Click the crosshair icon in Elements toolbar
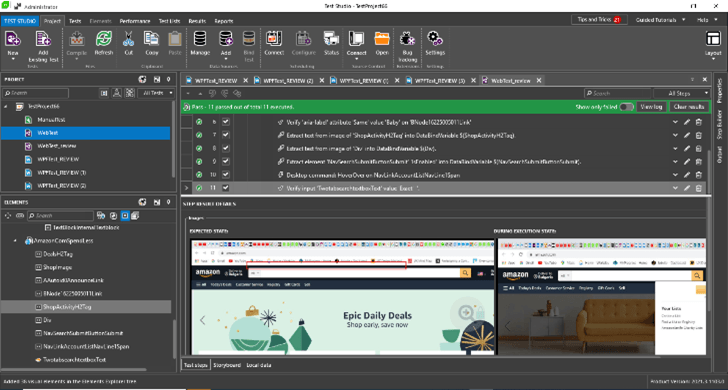This screenshot has width=728, height=390. coord(7,215)
